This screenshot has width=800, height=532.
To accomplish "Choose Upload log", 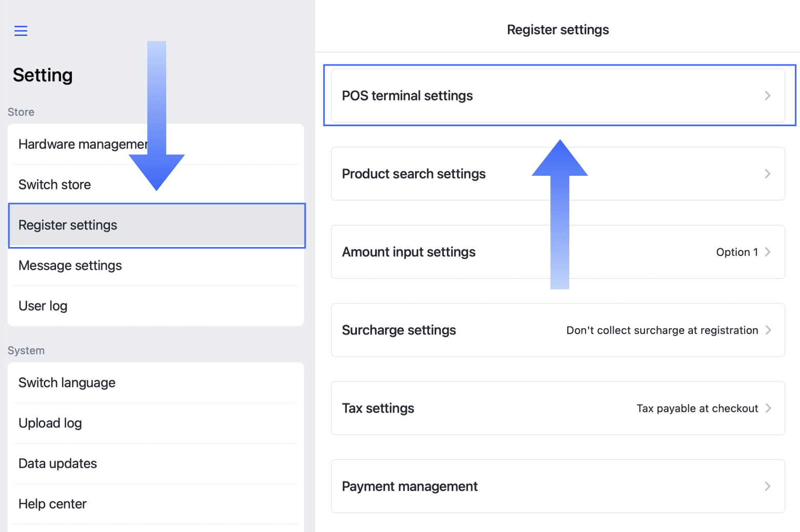I will [x=50, y=423].
